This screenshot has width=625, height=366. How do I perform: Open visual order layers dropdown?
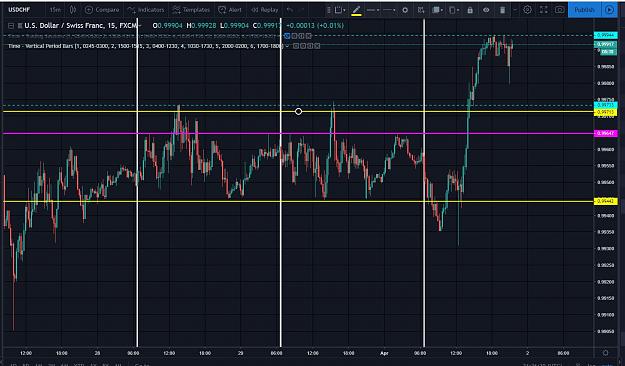pos(438,10)
